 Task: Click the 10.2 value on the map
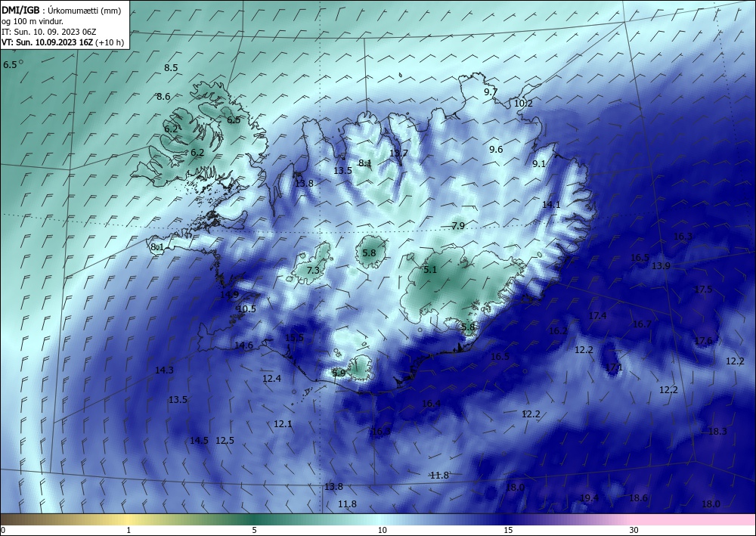523,104
